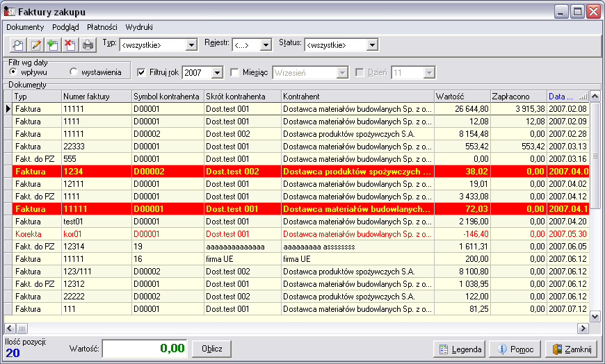The width and height of the screenshot is (605, 364).
Task: Select Fakt. do PZ row 12312
Action: (297, 284)
